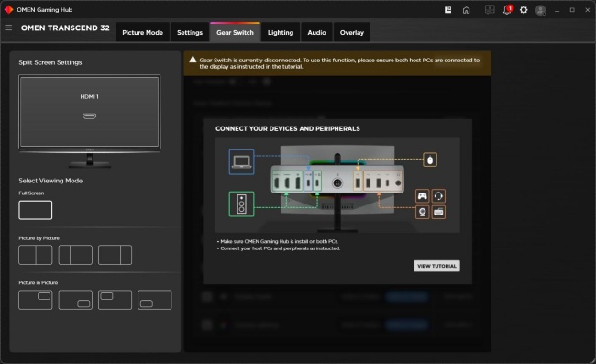Image resolution: width=596 pixels, height=364 pixels.
Task: Select Picture in Picture bottom-right layout
Action: pos(75,300)
